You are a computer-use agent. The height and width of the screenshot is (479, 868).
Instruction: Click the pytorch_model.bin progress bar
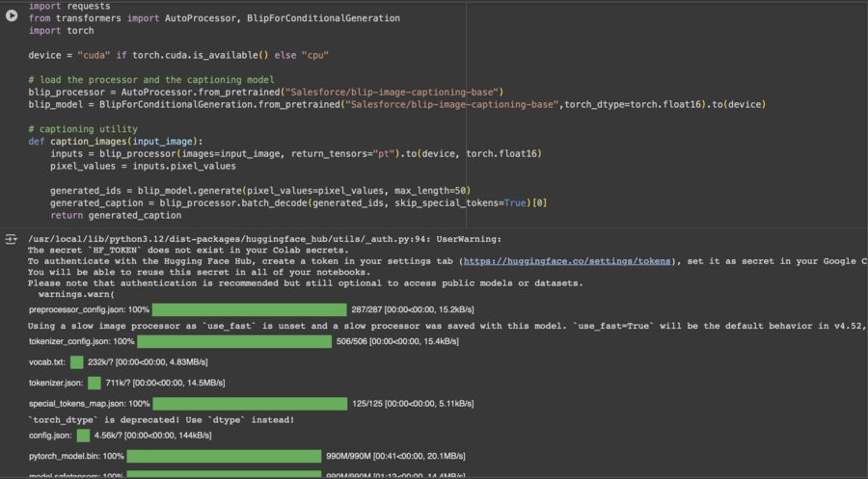point(224,456)
